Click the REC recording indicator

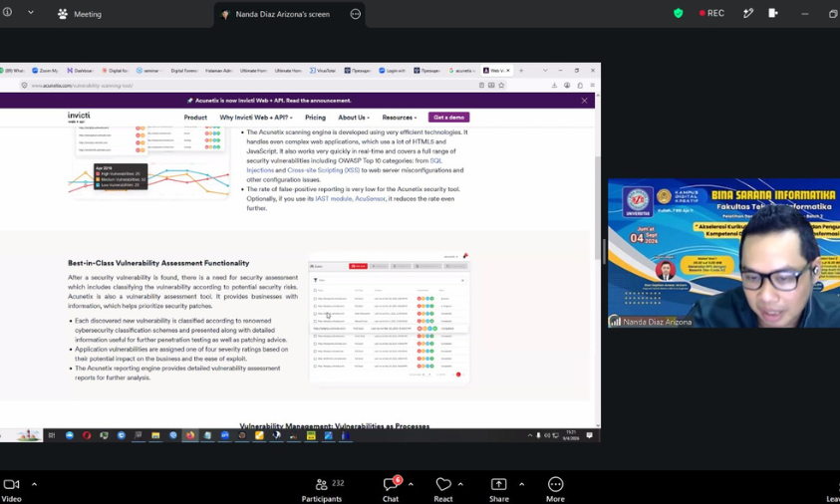point(711,13)
